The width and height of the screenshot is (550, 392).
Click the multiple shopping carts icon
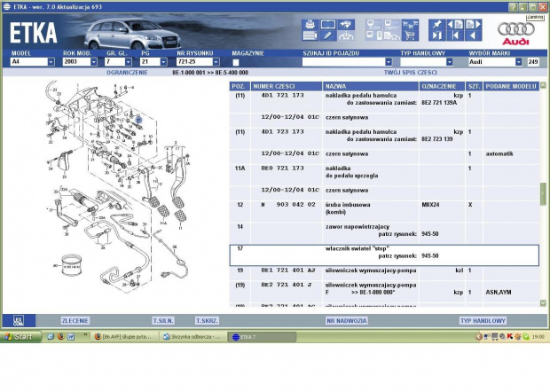click(410, 25)
